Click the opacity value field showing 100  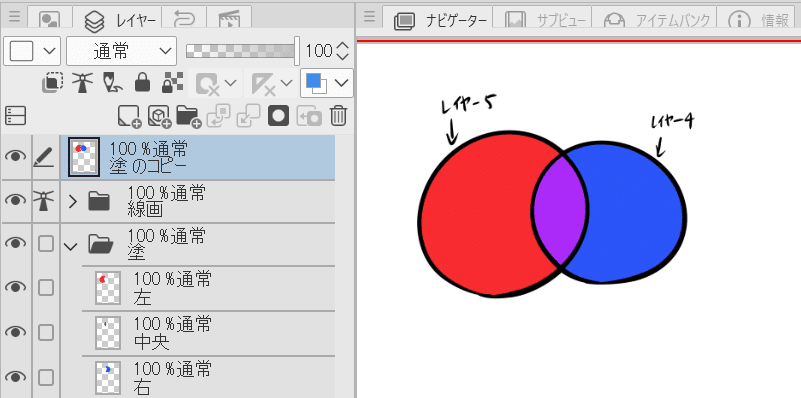coord(319,51)
